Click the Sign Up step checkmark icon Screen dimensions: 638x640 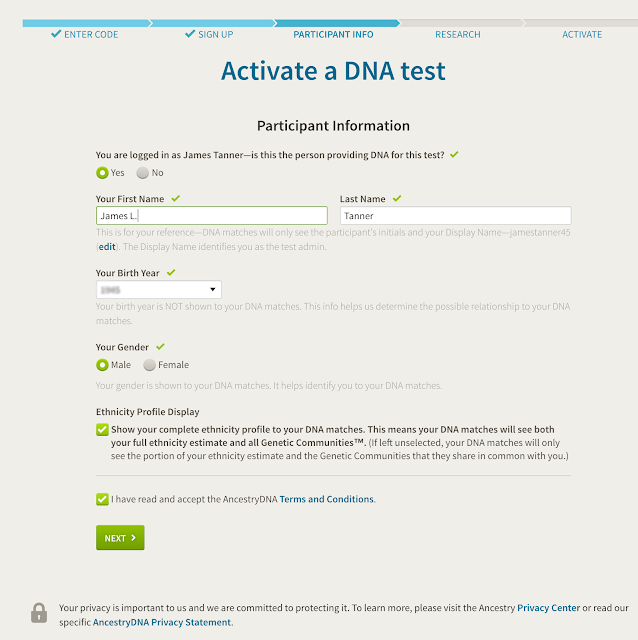click(190, 34)
